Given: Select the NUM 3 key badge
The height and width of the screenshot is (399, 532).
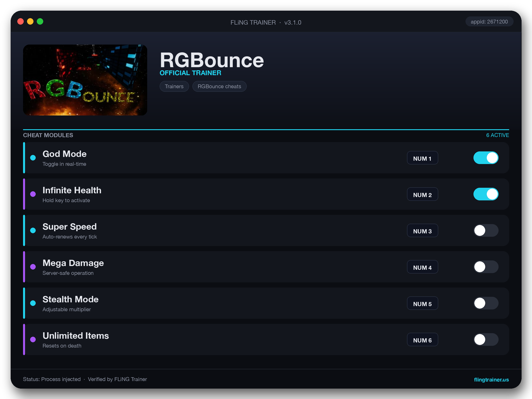Looking at the screenshot, I should pos(422,230).
